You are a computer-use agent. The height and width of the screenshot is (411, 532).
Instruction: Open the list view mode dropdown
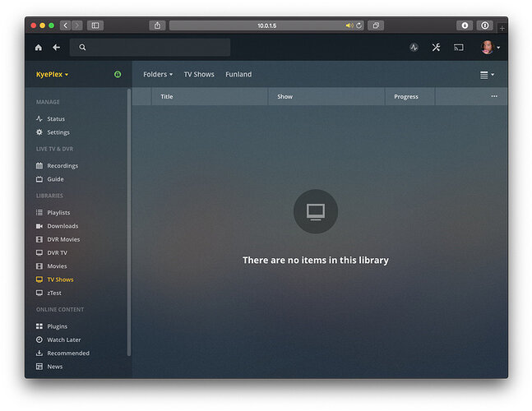pos(487,75)
